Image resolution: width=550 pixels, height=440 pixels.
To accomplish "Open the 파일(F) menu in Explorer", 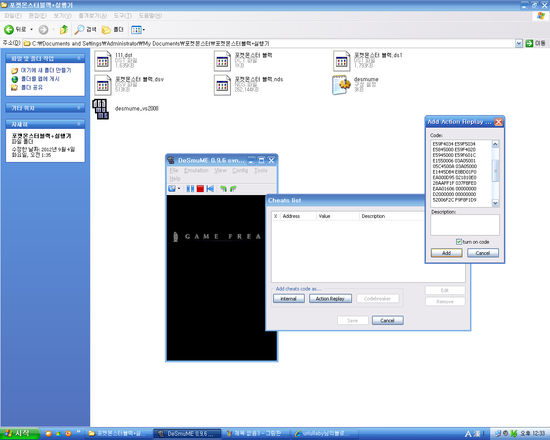I will (x=13, y=16).
